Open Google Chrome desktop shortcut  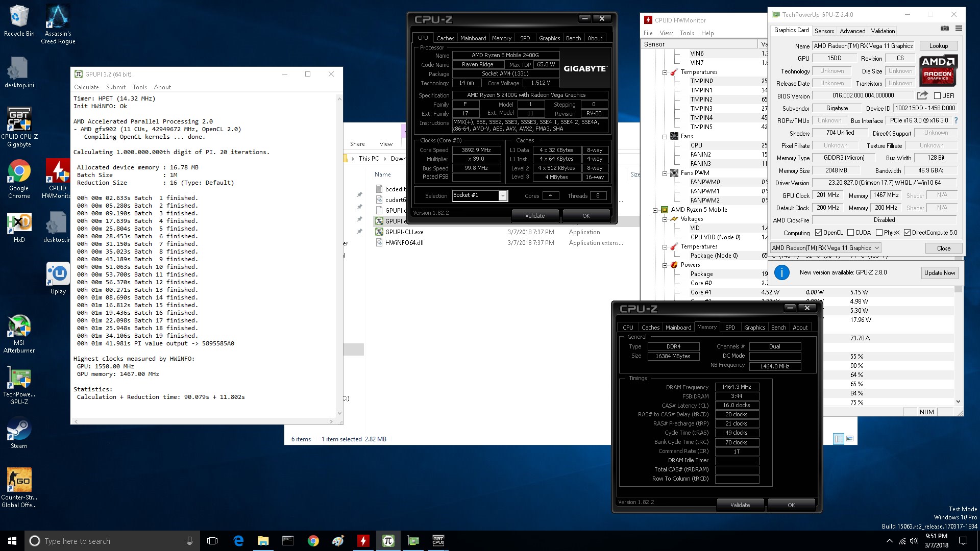[19, 179]
